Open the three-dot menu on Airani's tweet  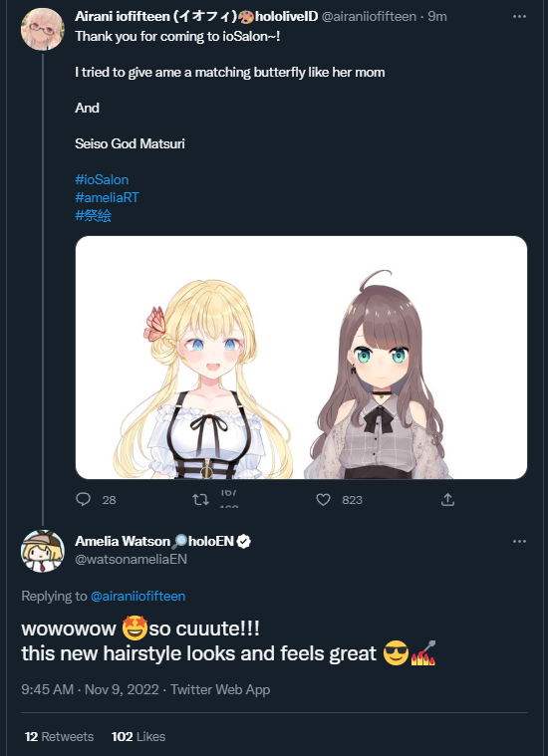(519, 16)
